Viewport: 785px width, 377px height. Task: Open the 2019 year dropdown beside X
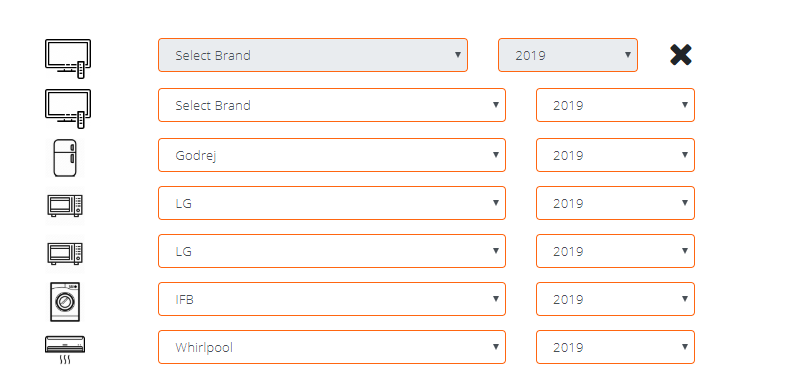[x=568, y=55]
